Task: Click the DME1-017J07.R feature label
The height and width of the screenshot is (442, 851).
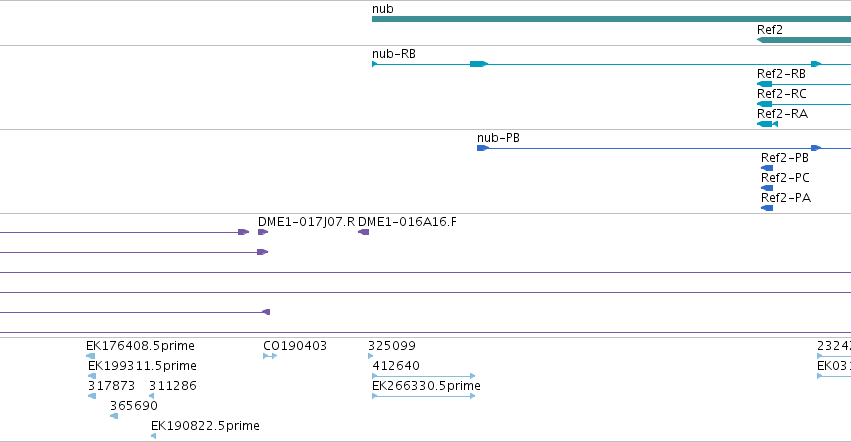Action: coord(306,222)
